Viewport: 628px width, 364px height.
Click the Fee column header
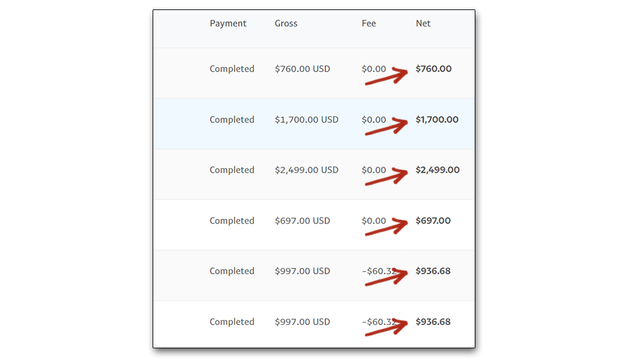point(369,24)
